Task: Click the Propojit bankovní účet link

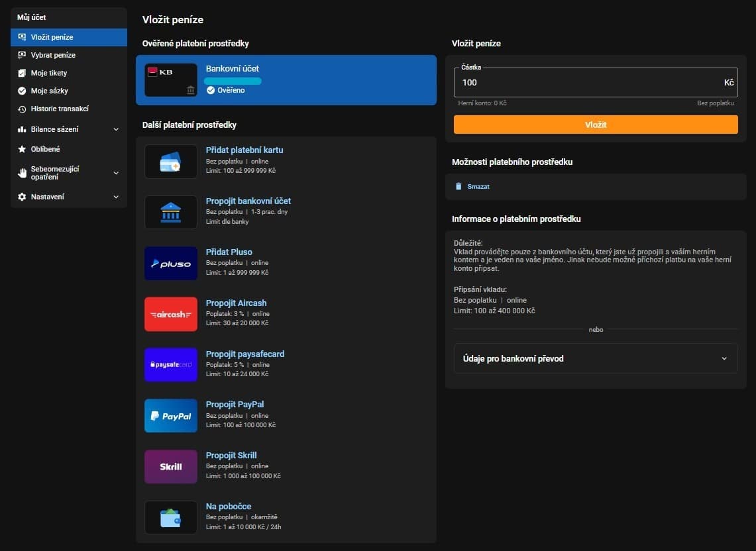Action: 248,201
